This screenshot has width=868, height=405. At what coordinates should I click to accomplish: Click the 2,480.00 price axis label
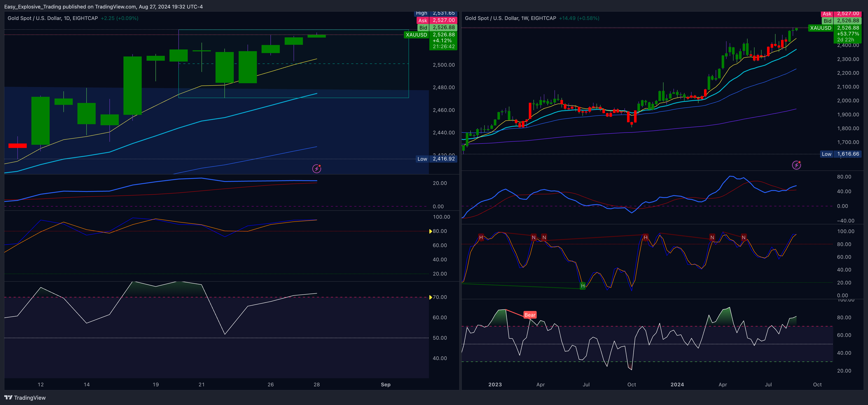[x=443, y=87]
